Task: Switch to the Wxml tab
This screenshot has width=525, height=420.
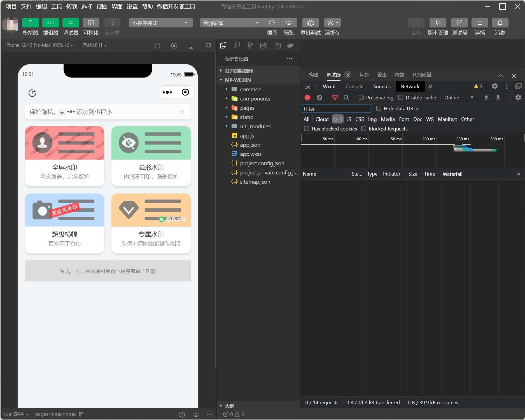Action: (x=329, y=87)
